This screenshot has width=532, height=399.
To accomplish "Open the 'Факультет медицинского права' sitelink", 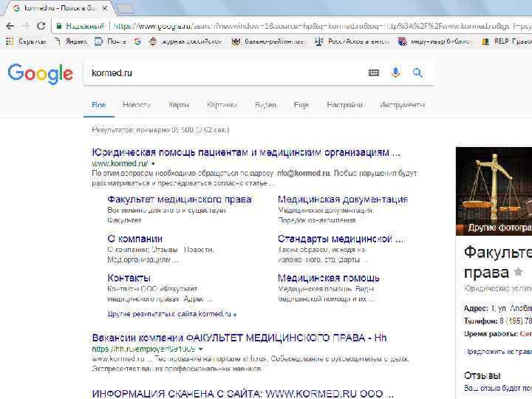I will pyautogui.click(x=180, y=199).
